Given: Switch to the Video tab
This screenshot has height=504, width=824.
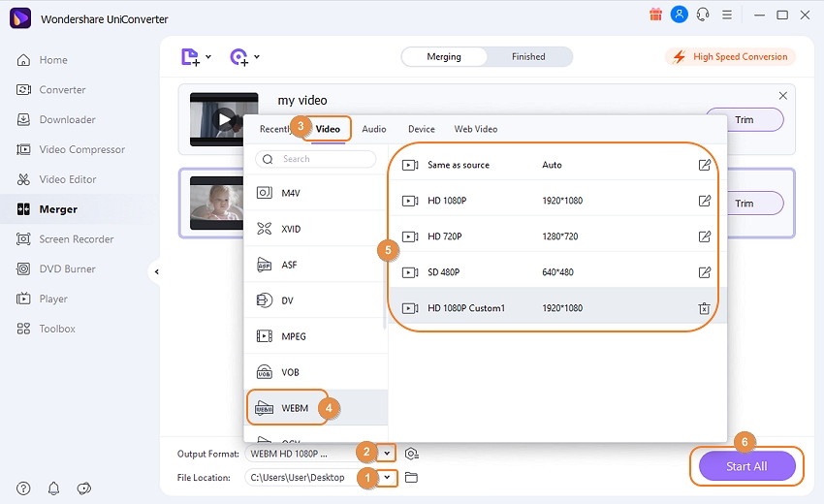Looking at the screenshot, I should click(328, 129).
